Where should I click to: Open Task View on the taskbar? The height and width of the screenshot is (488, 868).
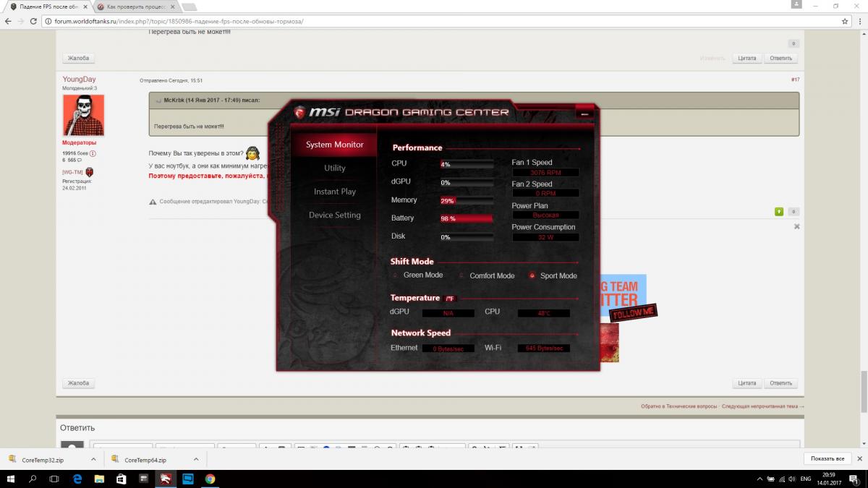[54, 479]
